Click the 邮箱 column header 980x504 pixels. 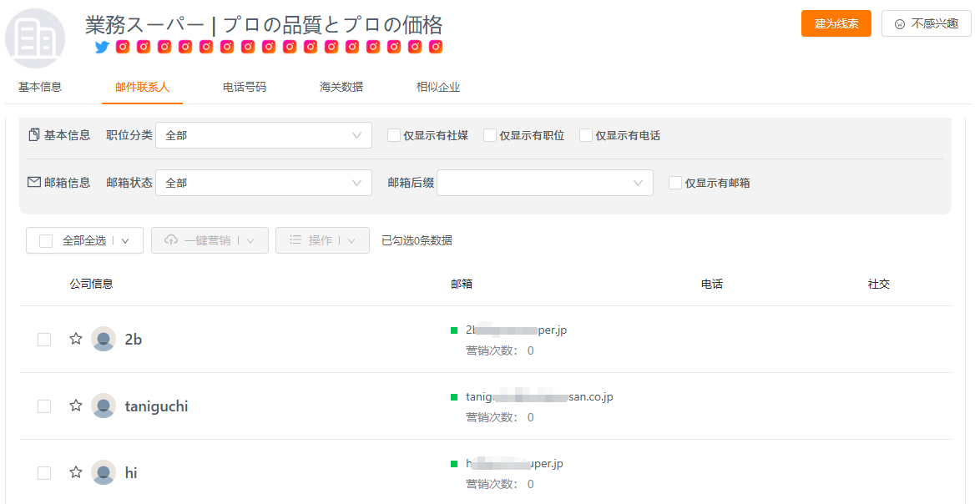[462, 285]
